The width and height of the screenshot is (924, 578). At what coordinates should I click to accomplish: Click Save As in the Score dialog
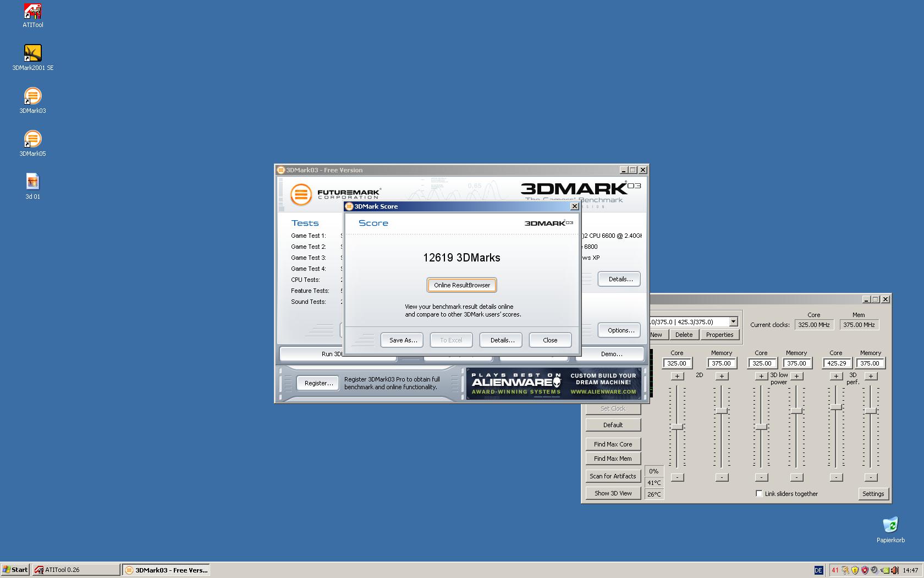tap(402, 340)
